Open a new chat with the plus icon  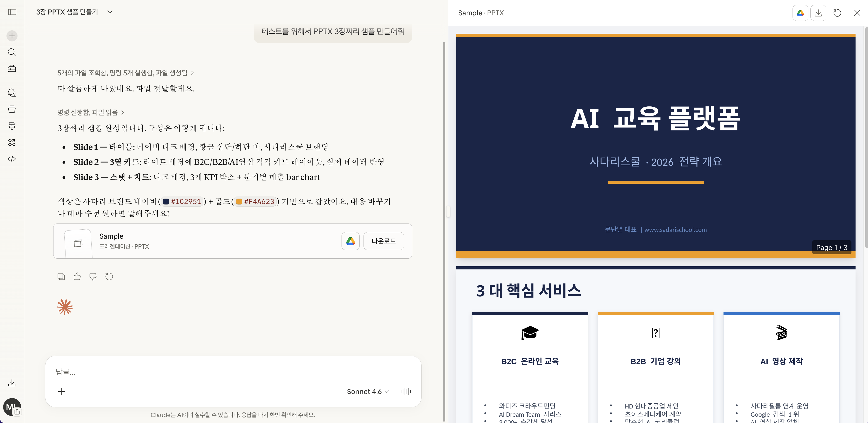click(x=12, y=36)
